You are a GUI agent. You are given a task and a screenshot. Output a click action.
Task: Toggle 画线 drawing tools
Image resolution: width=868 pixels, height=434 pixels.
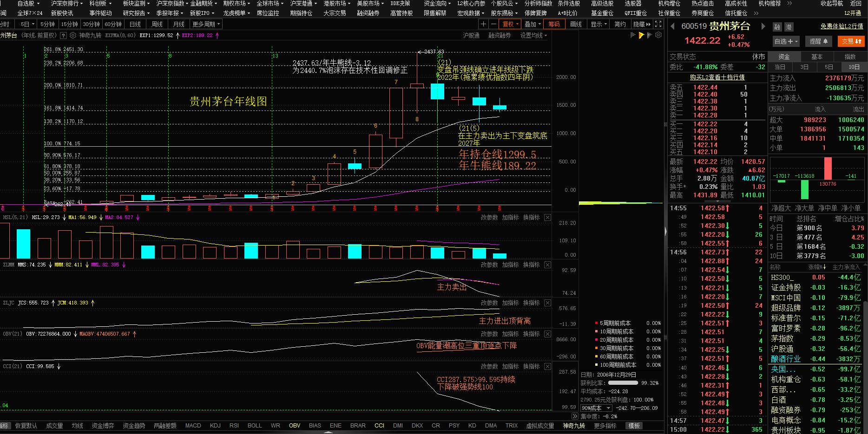(576, 24)
